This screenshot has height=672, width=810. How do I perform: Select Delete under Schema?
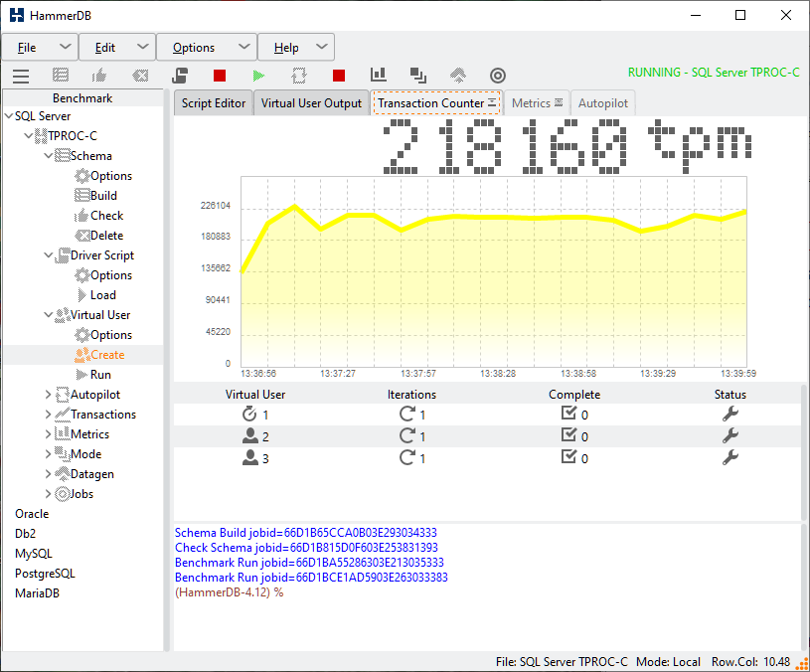coord(106,236)
